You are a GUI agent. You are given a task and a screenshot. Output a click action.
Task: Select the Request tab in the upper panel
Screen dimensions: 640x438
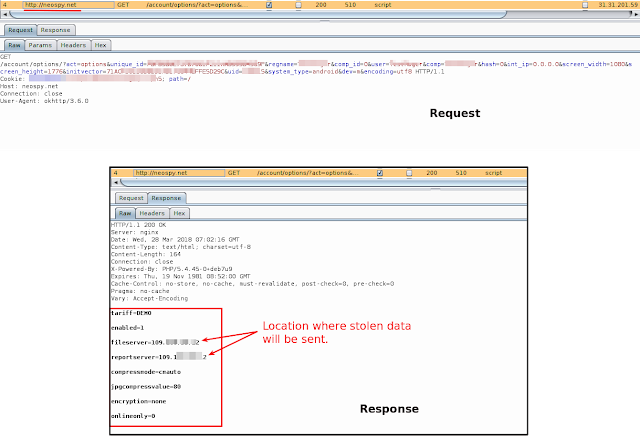tap(23, 30)
